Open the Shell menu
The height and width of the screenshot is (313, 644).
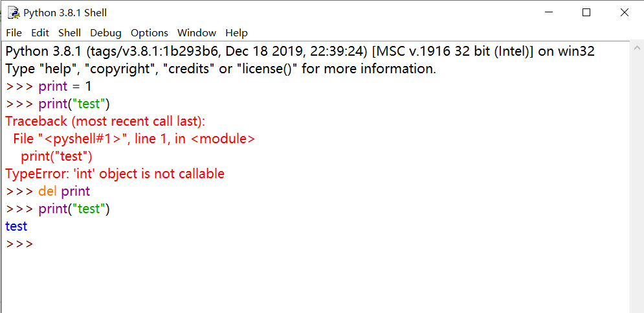pos(69,32)
